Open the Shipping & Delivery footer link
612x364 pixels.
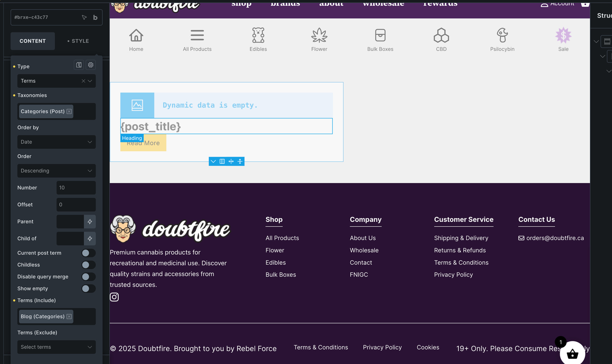[461, 238]
